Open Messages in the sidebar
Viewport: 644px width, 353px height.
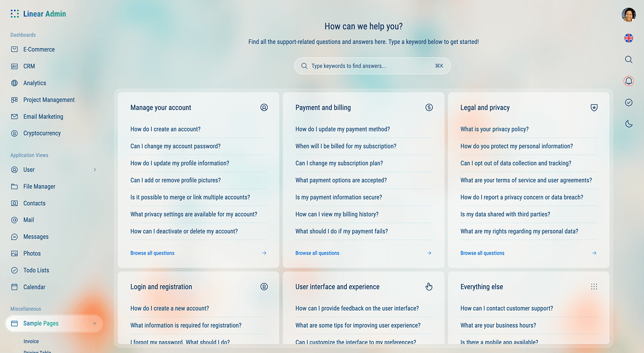54,237
